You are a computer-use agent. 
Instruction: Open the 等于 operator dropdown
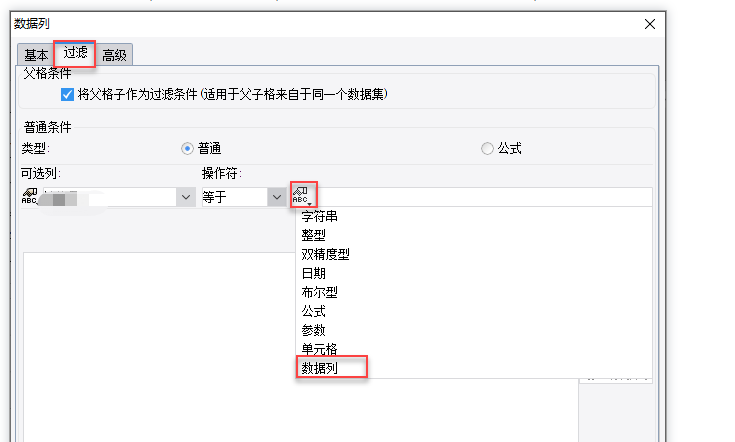(x=277, y=197)
